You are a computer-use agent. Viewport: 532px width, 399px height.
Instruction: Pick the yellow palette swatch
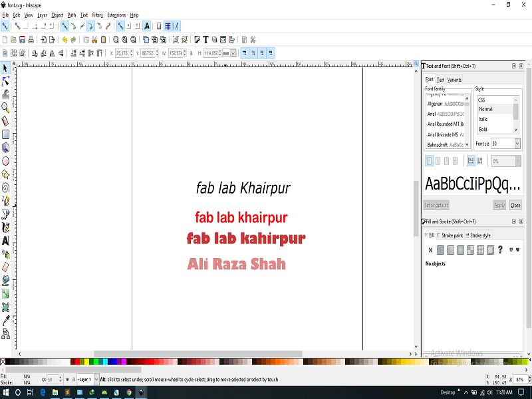point(86,362)
